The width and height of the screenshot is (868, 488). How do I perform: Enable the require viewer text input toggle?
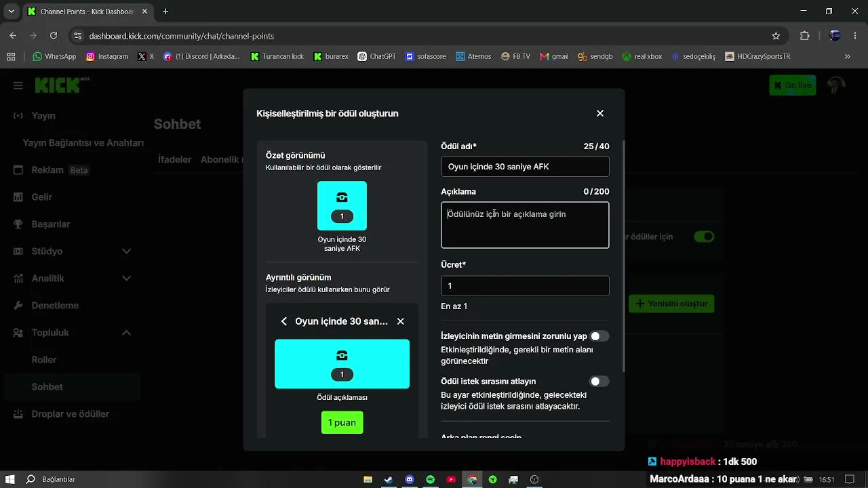599,336
